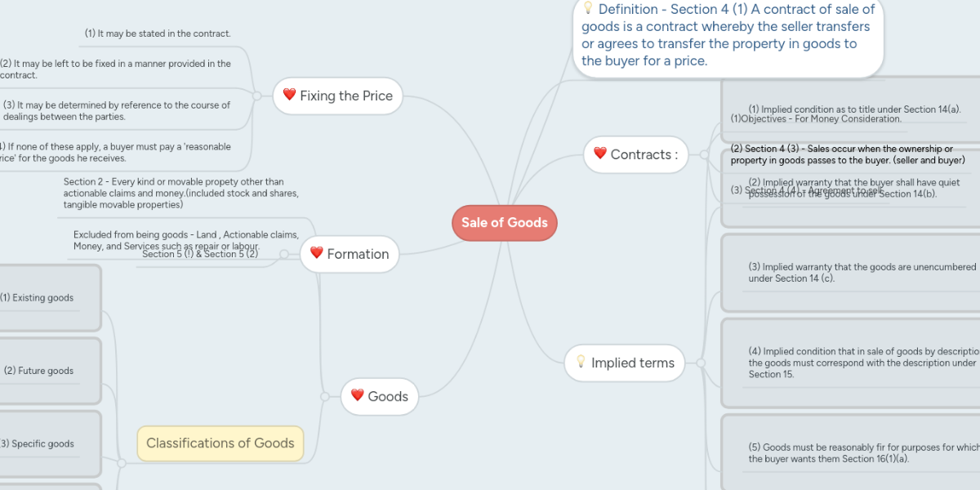Collapse the Implied terms branch circle
The height and width of the screenshot is (490, 980).
(x=701, y=363)
